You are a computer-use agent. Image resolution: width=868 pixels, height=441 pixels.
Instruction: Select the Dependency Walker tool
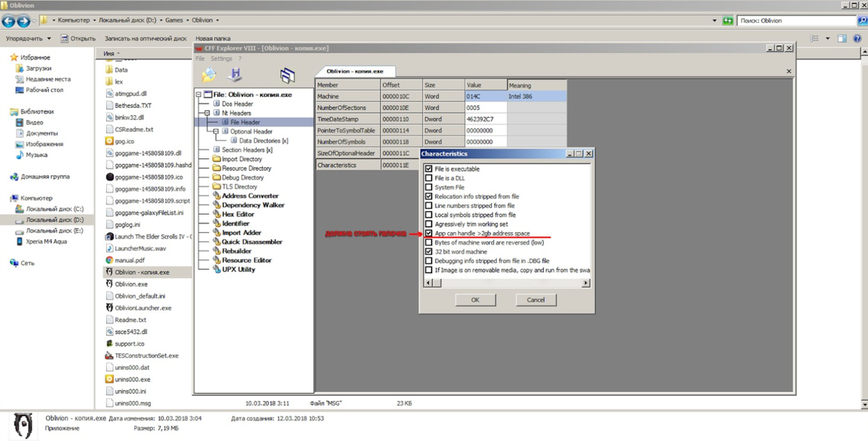253,205
